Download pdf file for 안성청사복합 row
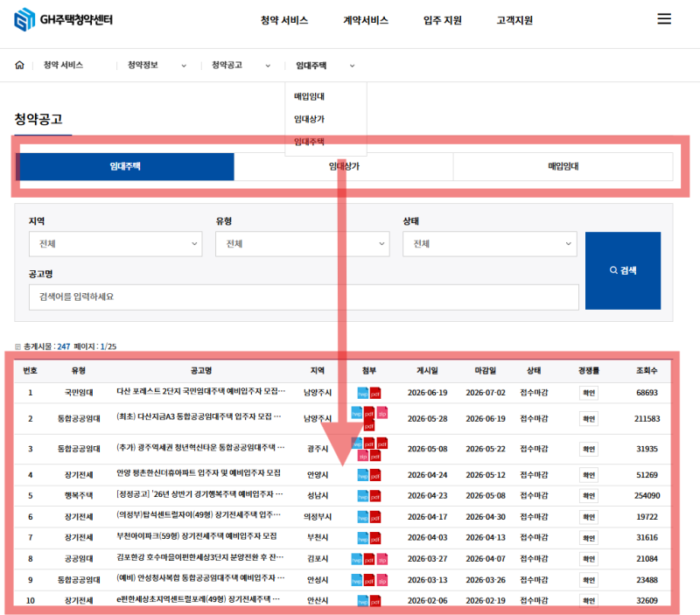The height and width of the screenshot is (615, 700). 369,580
